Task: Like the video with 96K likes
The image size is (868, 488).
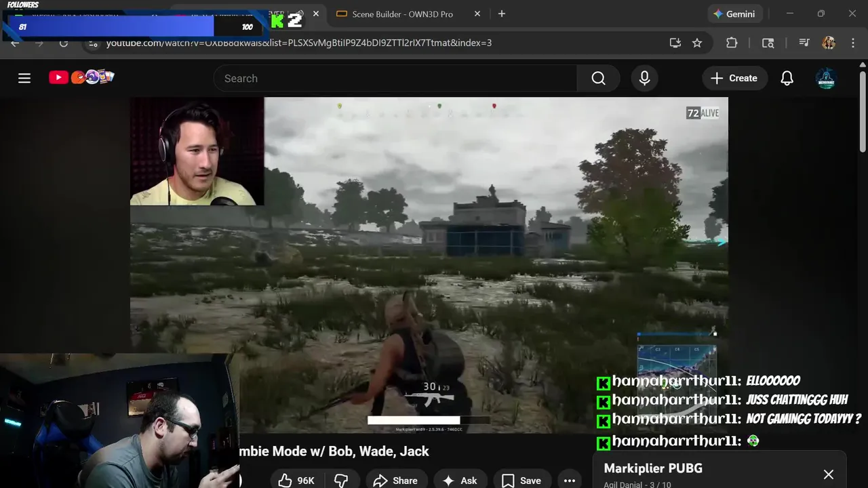Action: click(x=297, y=481)
